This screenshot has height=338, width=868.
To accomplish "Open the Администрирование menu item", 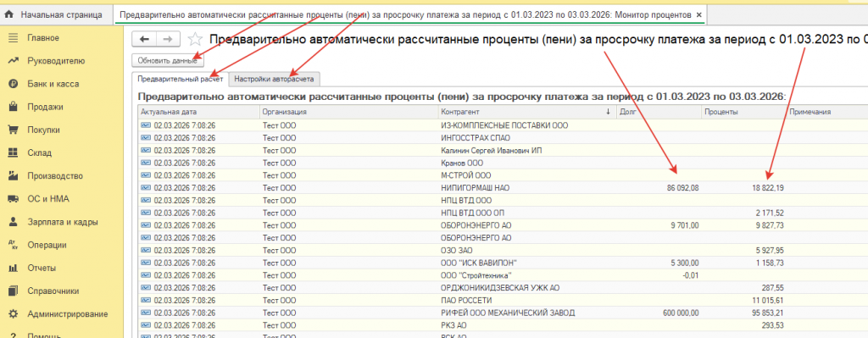I will [68, 314].
